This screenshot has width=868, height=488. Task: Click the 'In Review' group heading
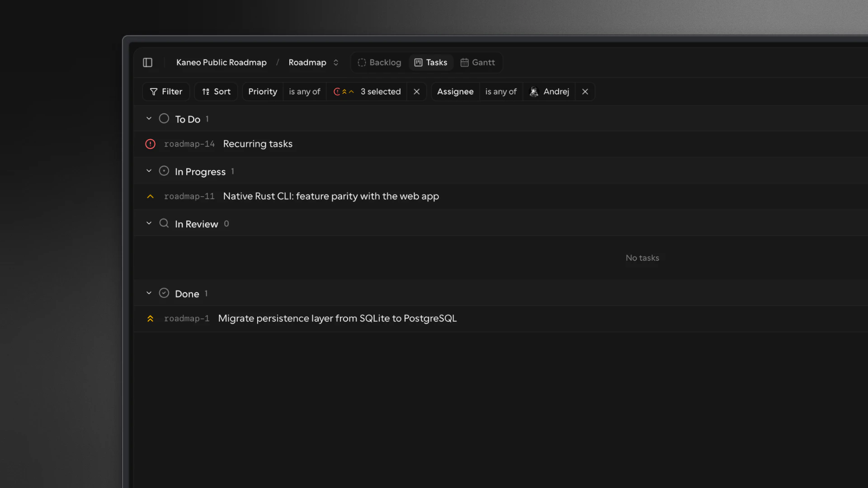[196, 224]
